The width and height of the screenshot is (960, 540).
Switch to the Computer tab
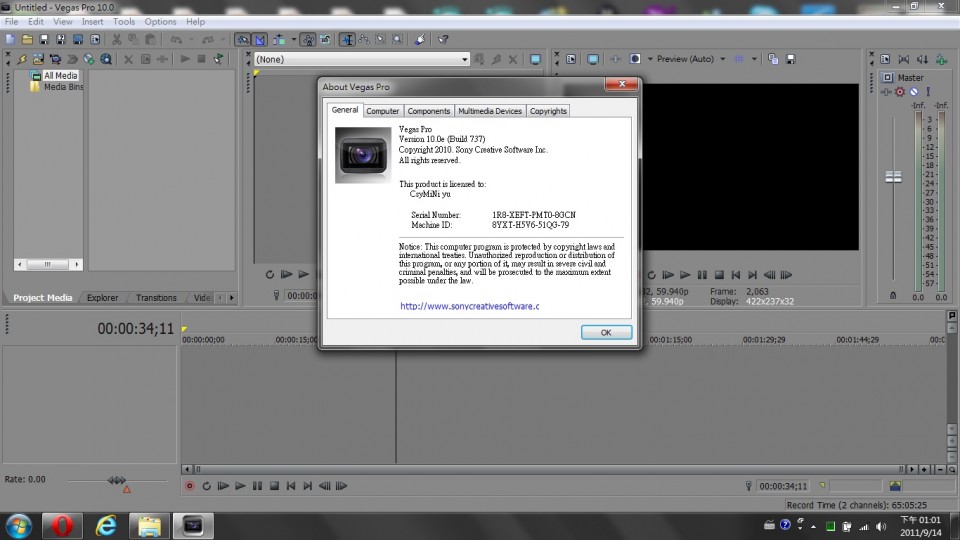click(382, 111)
